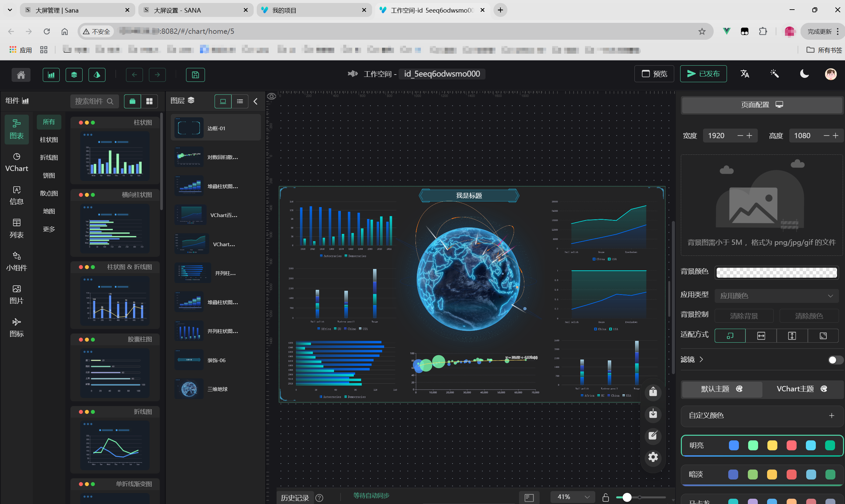Viewport: 845px width, 504px height.
Task: Switch to the VChart主题 tab
Action: [x=802, y=389]
